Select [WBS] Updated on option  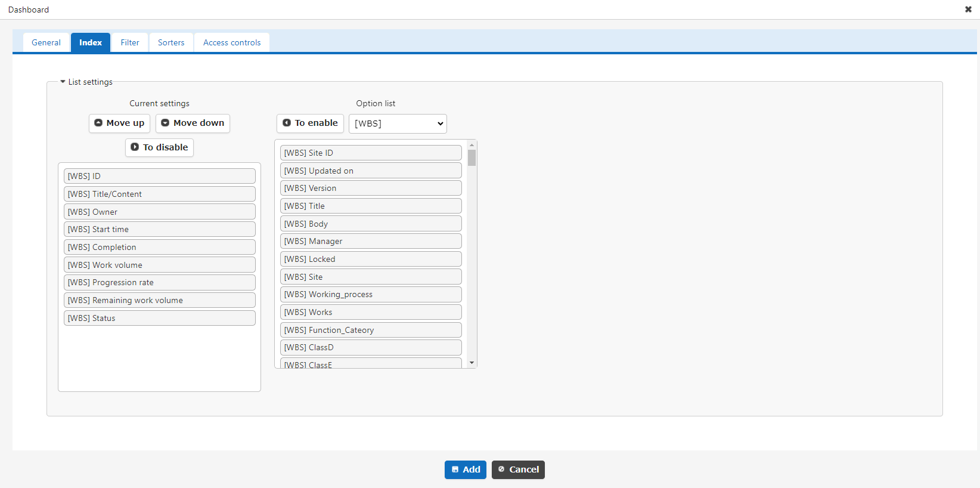[371, 171]
